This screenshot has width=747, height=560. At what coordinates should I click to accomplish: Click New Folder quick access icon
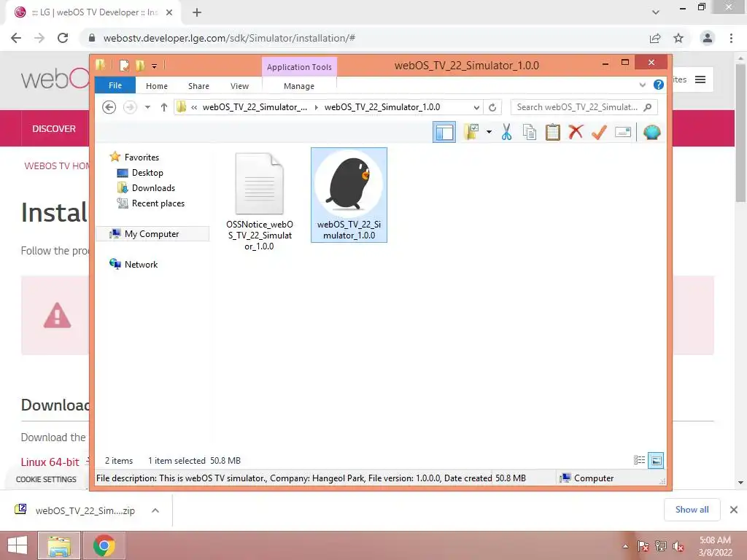point(140,66)
